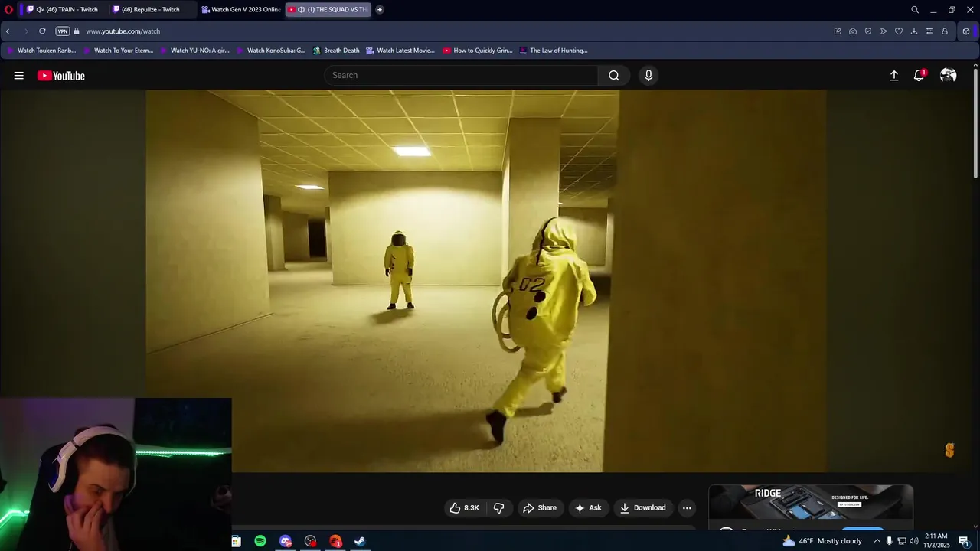Open the ad blocker shield icon
Image resolution: width=980 pixels, height=551 pixels.
point(867,31)
